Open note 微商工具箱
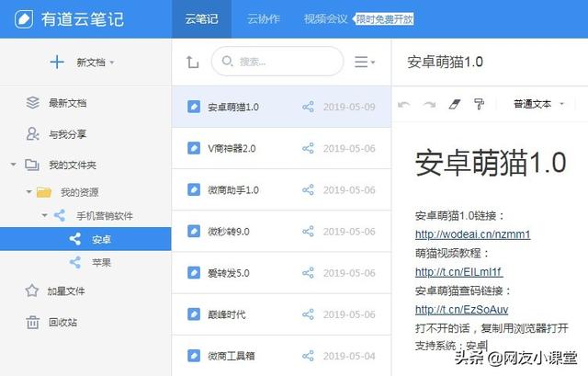The image size is (588, 376). [282, 356]
